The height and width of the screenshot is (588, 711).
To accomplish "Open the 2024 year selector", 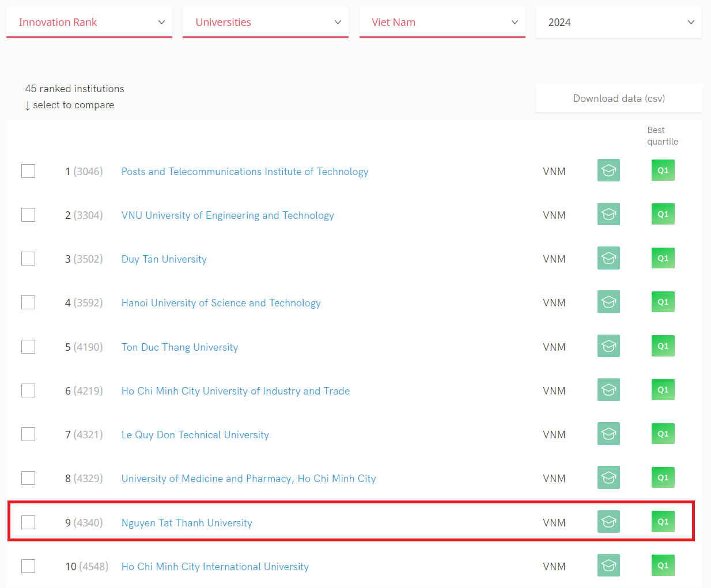I will click(x=618, y=22).
